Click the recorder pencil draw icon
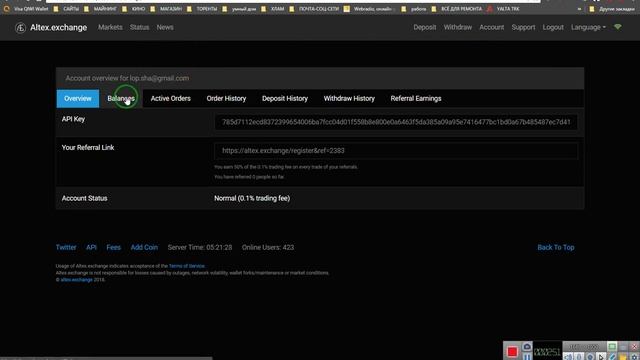 612,357
